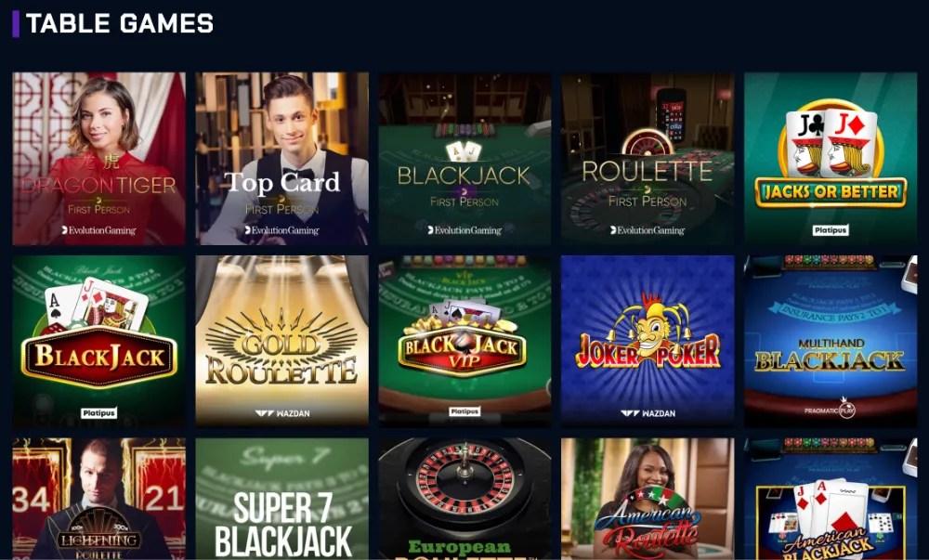Open the Dragon Tiger First Person game

tap(99, 159)
